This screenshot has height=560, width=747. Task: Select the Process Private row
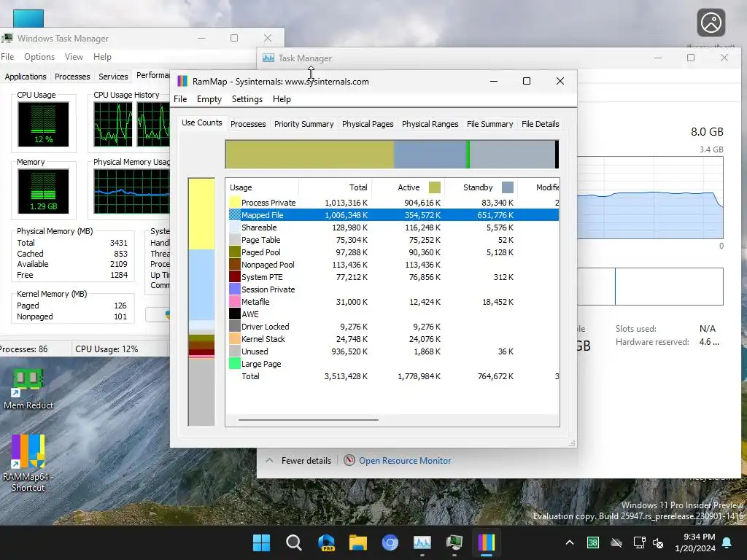393,203
